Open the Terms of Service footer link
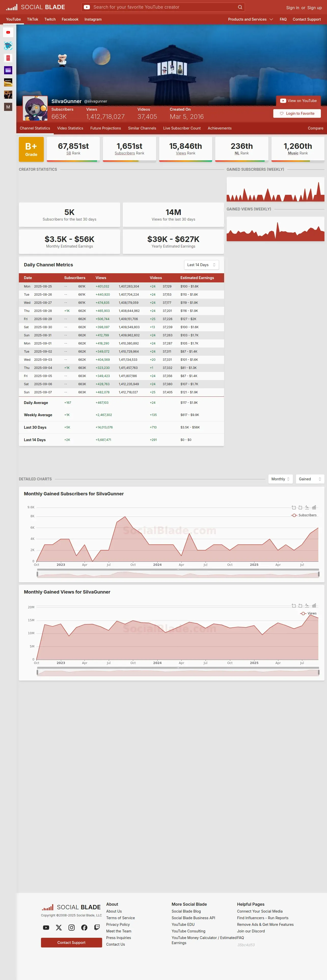 (x=120, y=918)
